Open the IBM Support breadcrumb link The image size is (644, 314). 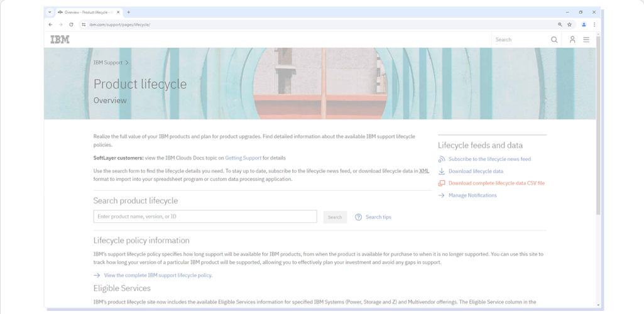click(108, 63)
